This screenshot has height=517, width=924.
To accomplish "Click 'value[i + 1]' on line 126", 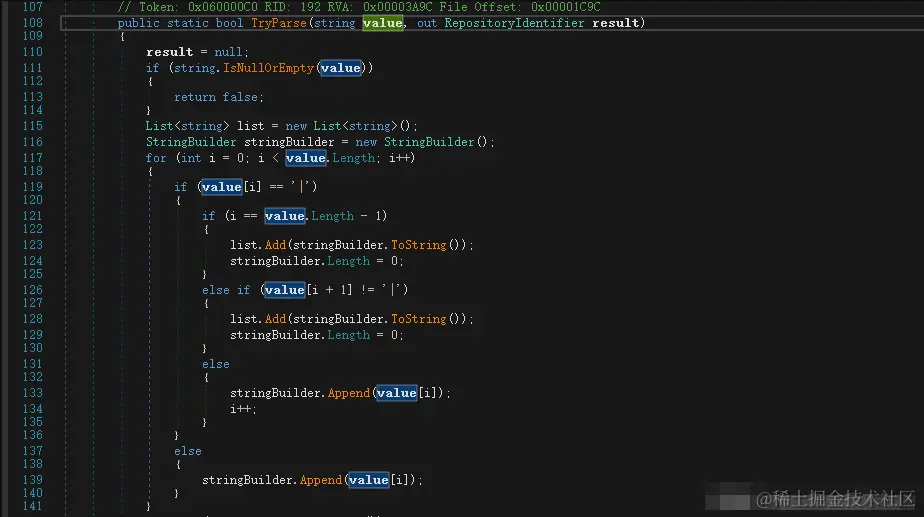I will (308, 289).
